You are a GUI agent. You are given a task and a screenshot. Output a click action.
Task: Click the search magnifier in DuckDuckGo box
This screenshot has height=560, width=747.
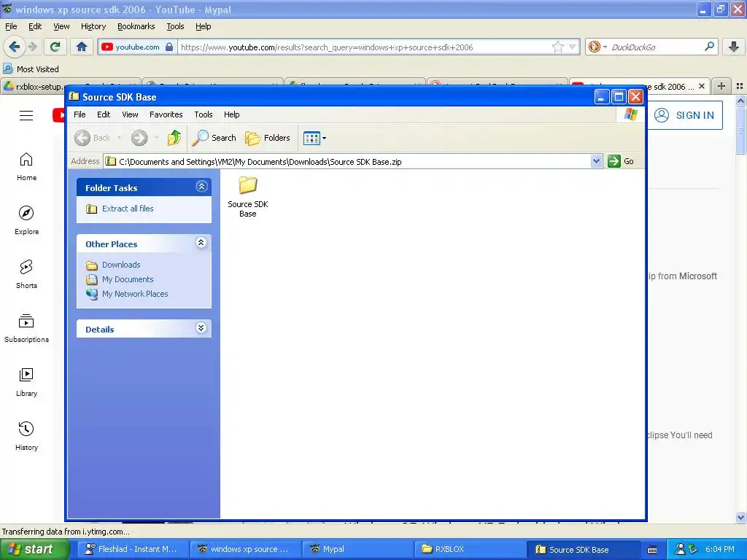709,47
